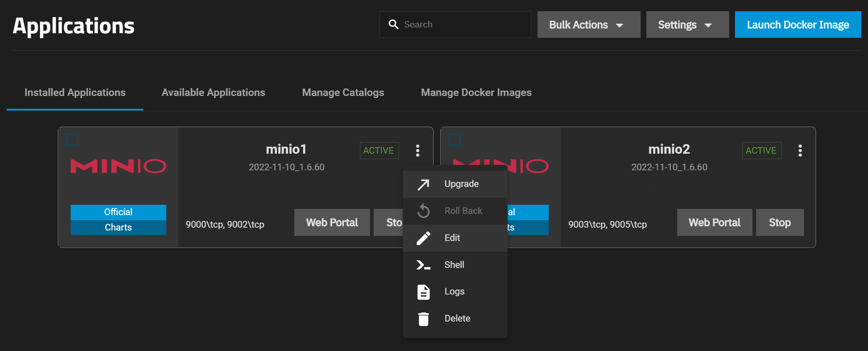
Task: Choose Delete from the context menu
Action: click(x=455, y=319)
